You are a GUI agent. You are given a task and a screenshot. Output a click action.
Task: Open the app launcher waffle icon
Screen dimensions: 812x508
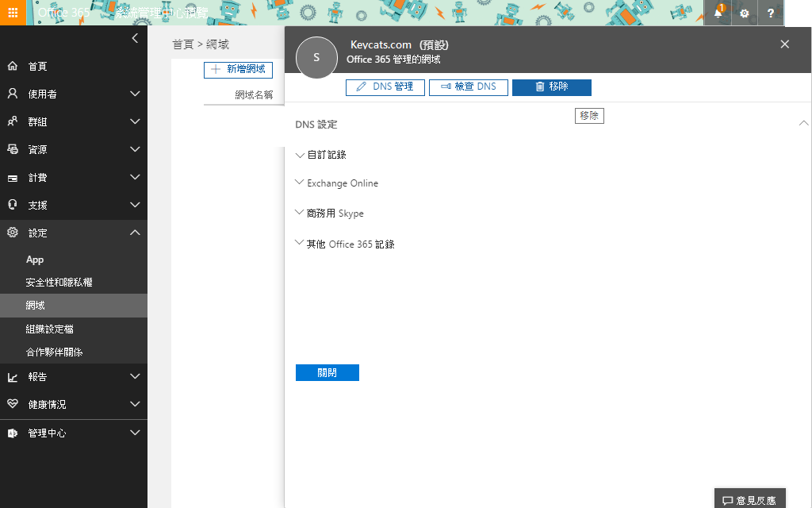coord(13,13)
